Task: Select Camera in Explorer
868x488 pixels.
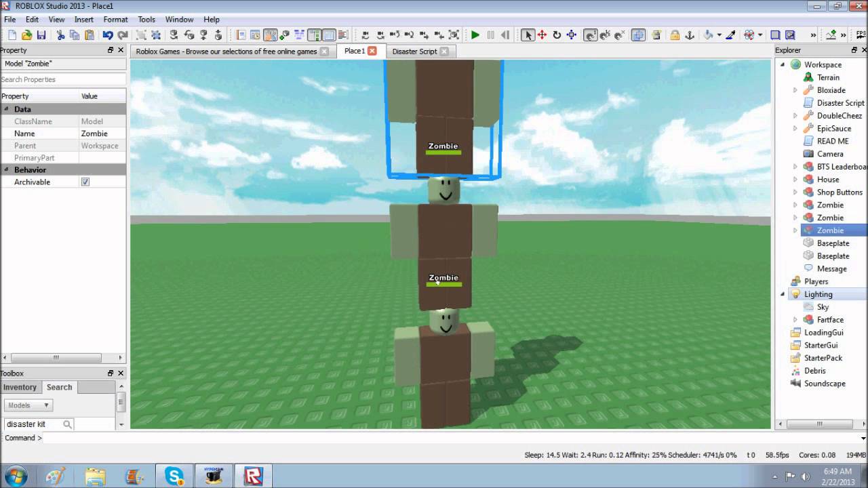Action: 830,155
